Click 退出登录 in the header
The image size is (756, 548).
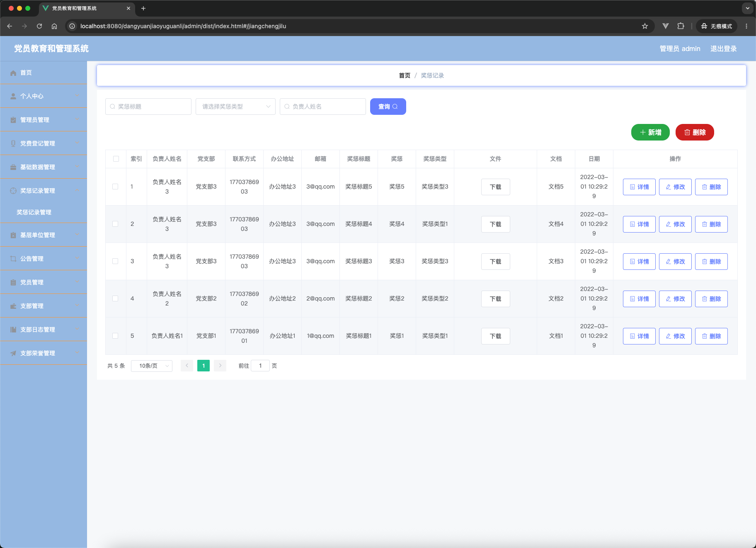tap(724, 48)
